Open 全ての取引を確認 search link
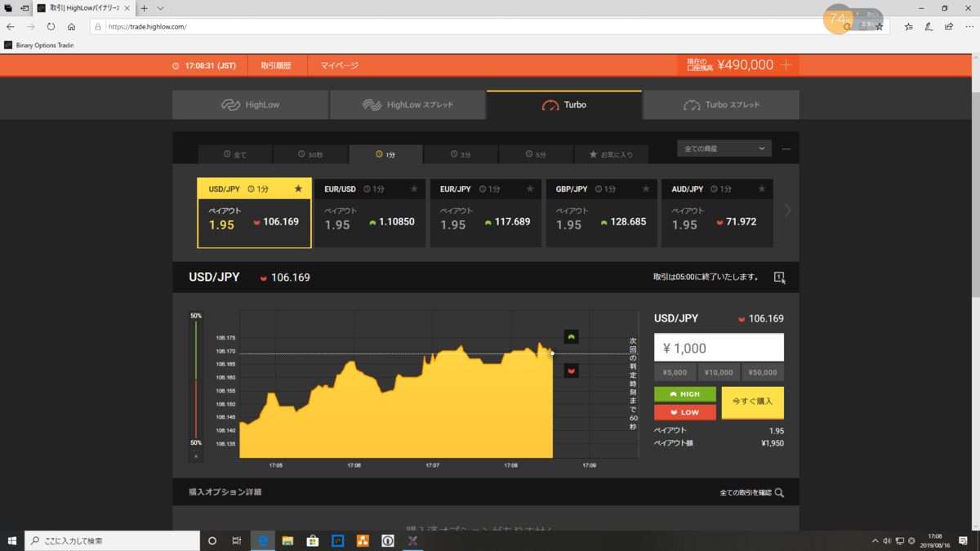980x551 pixels. pos(751,493)
